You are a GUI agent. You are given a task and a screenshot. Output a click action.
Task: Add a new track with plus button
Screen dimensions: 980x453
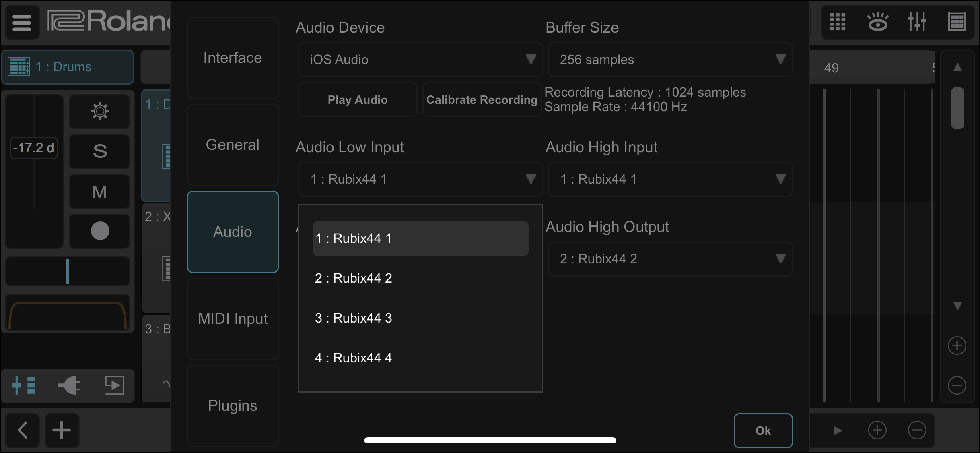(x=62, y=430)
